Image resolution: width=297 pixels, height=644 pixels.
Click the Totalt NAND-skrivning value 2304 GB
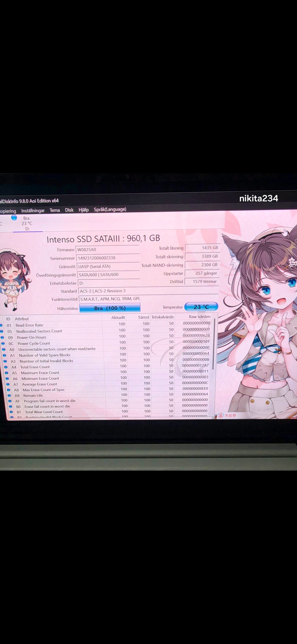(202, 265)
